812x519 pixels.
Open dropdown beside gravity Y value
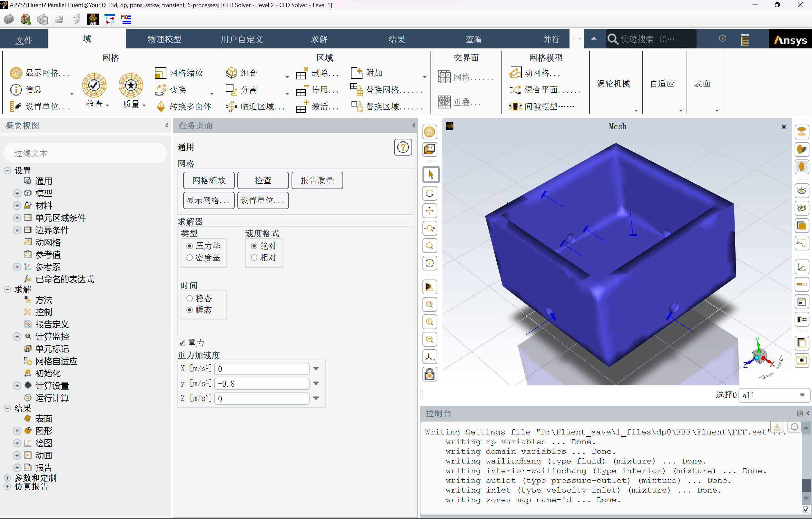[316, 383]
